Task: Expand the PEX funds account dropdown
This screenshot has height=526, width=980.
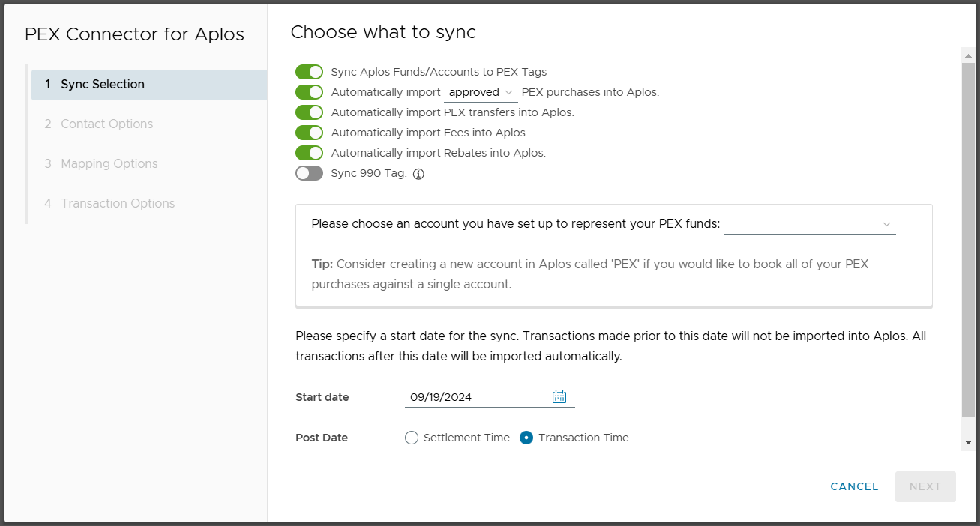Action: point(809,224)
